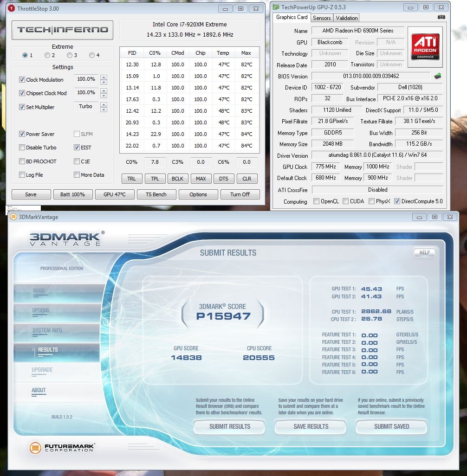Select Extreme profile 3 radio button

click(x=70, y=55)
